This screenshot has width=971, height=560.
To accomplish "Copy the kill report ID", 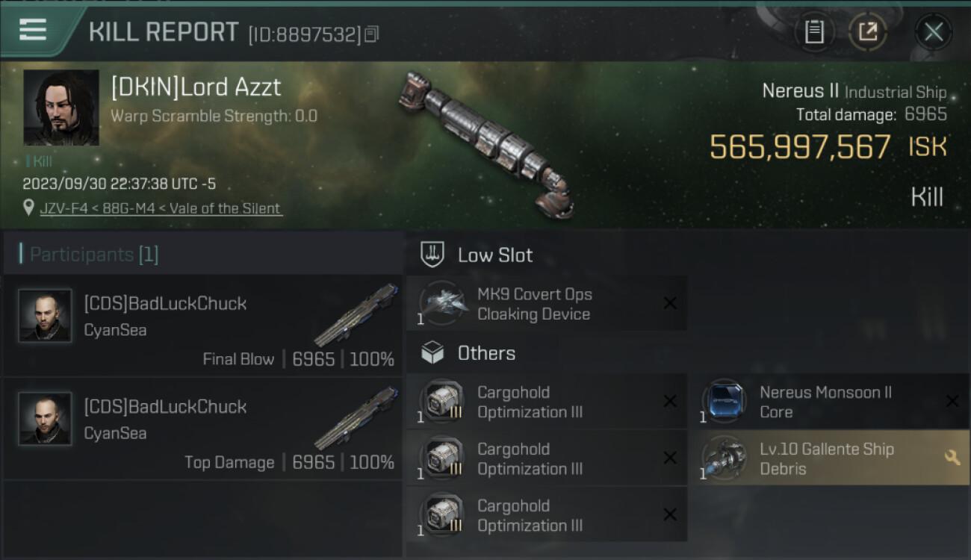I will tap(372, 34).
